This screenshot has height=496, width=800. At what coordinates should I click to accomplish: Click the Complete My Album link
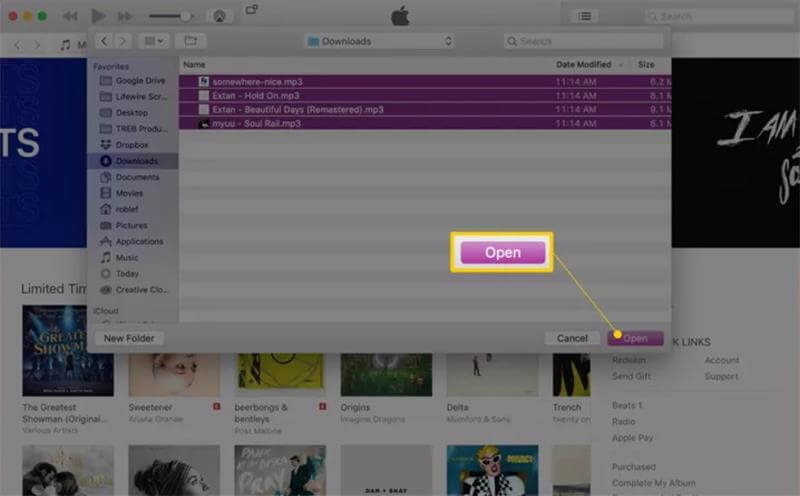click(654, 483)
